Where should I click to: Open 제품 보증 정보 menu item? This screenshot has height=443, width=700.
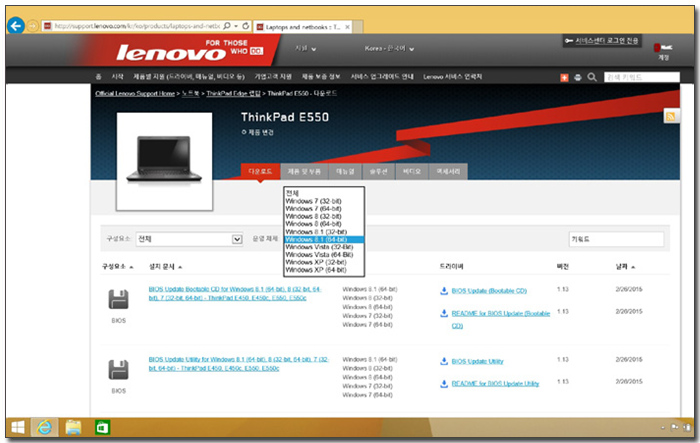pos(321,76)
